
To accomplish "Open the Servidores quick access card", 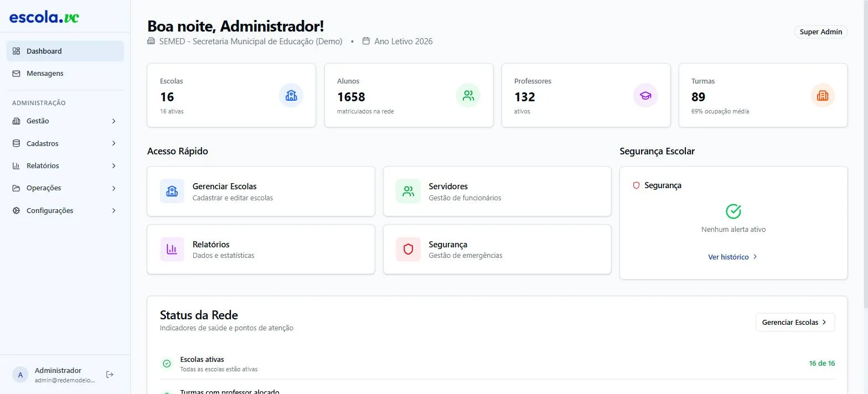I will coord(497,191).
